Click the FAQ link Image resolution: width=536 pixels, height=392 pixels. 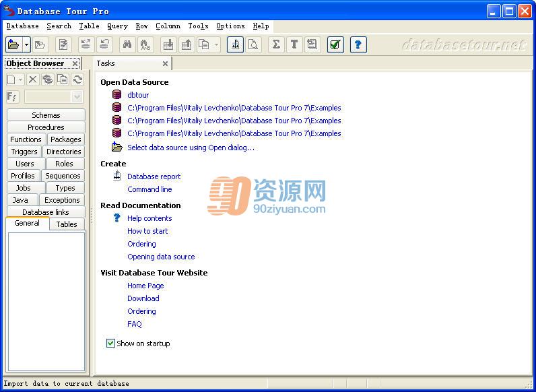tap(135, 324)
